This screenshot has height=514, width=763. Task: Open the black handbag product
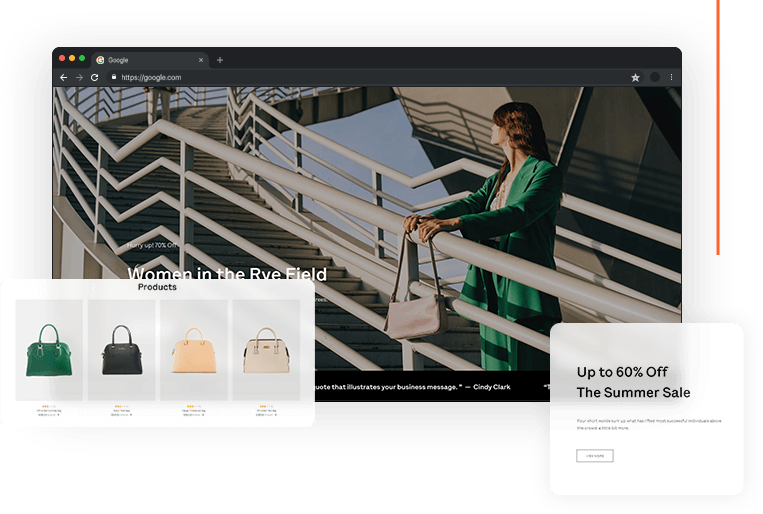(x=121, y=350)
